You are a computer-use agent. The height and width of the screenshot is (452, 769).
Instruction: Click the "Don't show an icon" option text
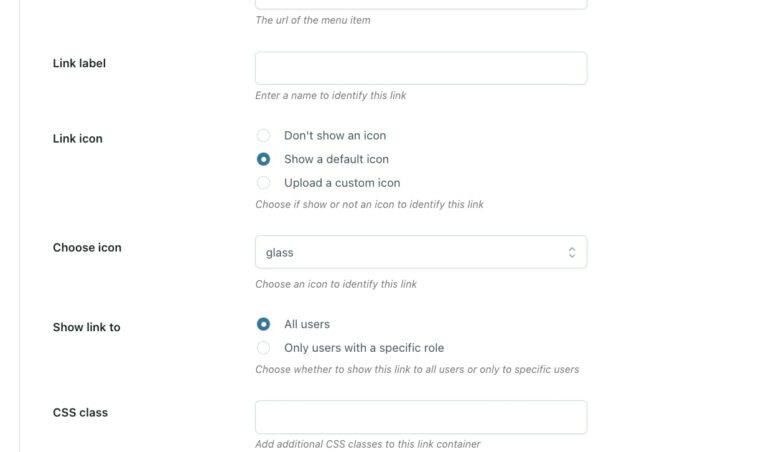coord(335,135)
